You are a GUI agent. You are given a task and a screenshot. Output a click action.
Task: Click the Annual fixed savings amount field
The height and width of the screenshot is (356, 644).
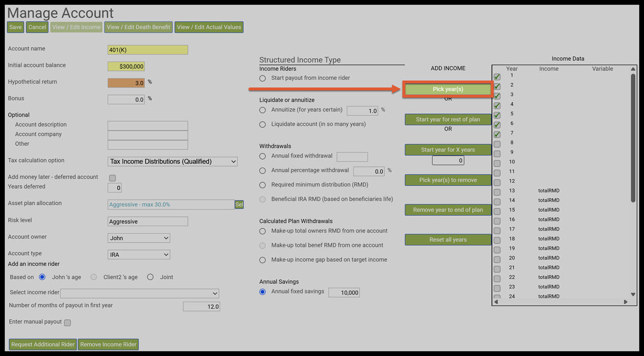344,293
